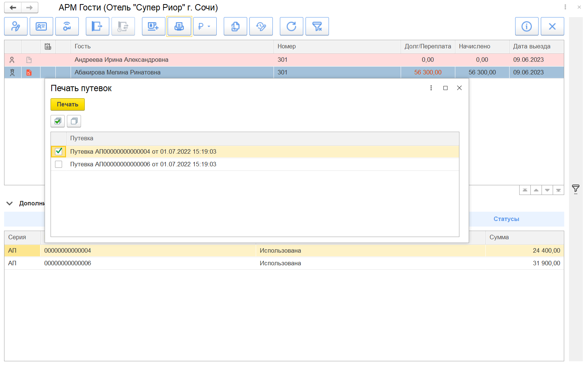The height and width of the screenshot is (365, 588).
Task: Sort by Номер column header
Action: pos(337,47)
